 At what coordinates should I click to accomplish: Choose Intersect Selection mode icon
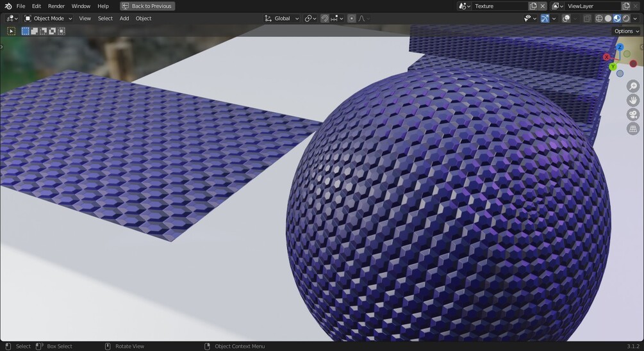click(62, 31)
